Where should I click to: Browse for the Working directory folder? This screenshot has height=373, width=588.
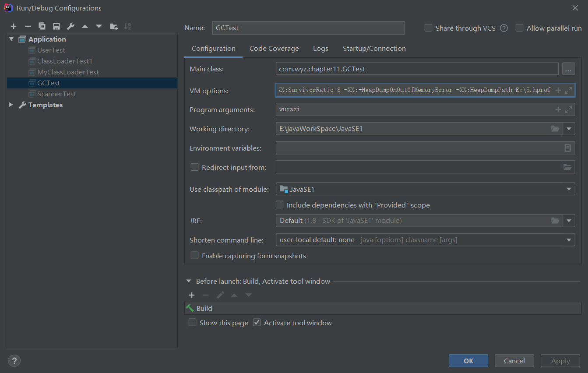tap(555, 129)
